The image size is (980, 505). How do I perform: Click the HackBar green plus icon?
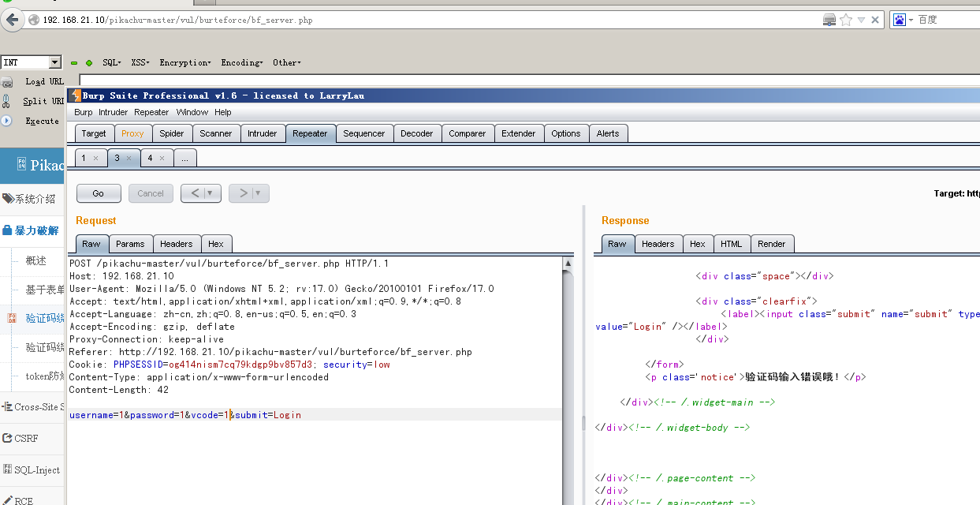click(x=89, y=63)
